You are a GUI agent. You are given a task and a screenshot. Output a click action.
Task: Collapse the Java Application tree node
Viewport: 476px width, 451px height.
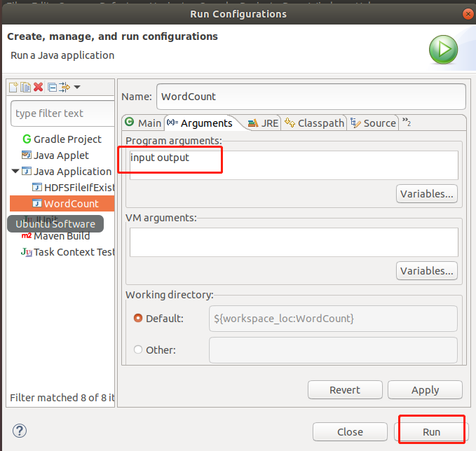click(15, 172)
